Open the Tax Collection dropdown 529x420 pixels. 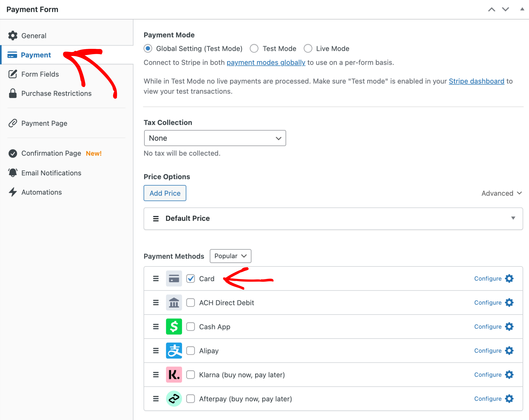pyautogui.click(x=215, y=138)
